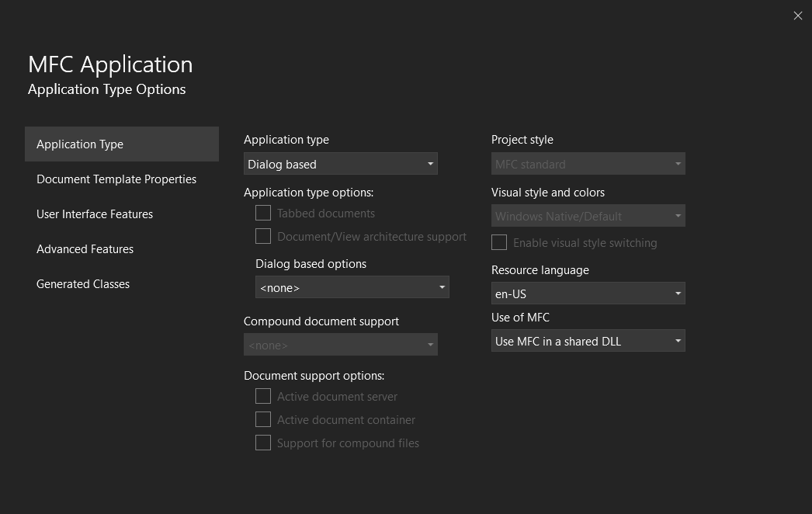Screen dimensions: 812x514
Task: Toggle the Tabbed documents checkbox
Action: (x=263, y=213)
